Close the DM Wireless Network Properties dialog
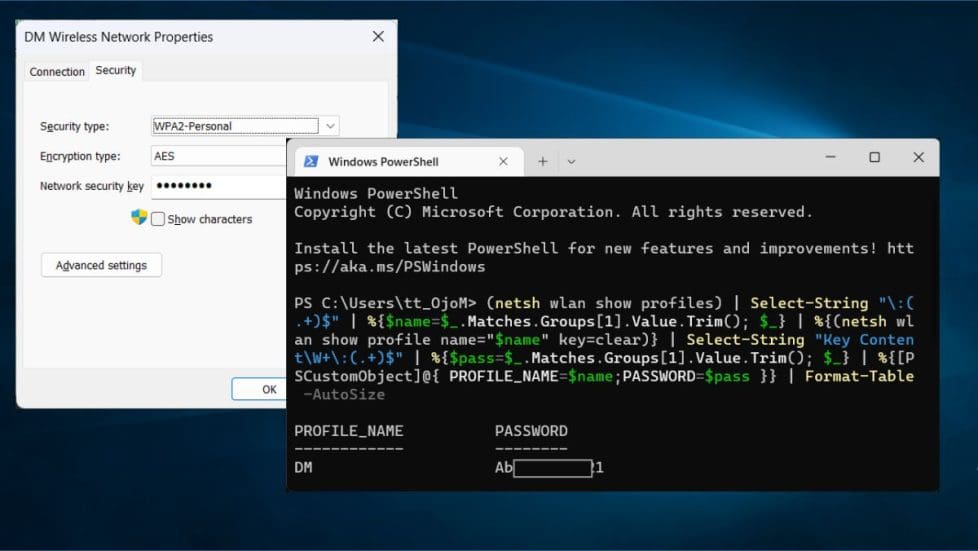 tap(378, 37)
